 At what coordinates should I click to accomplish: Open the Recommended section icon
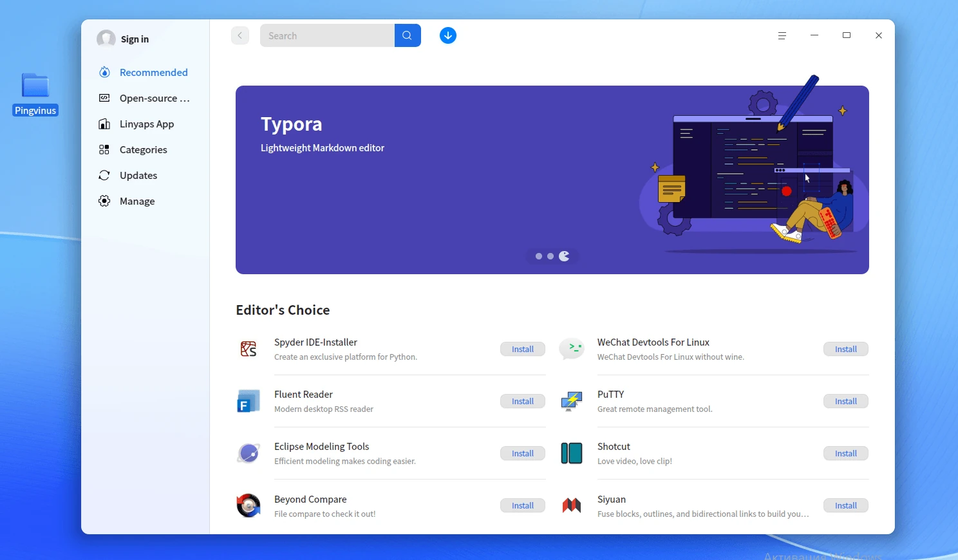click(x=104, y=72)
